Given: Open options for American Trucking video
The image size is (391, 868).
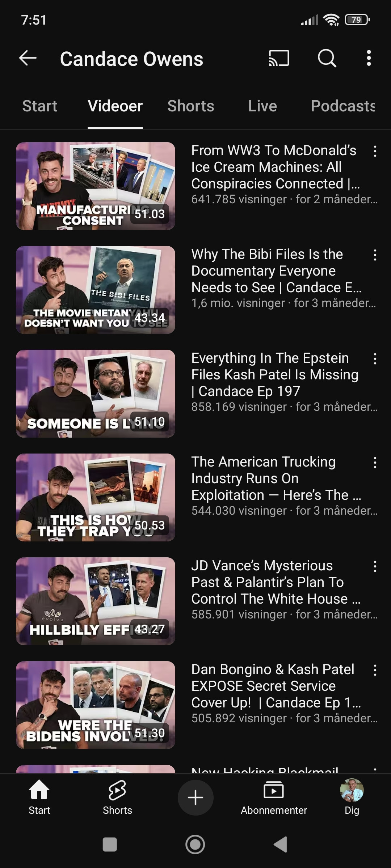Looking at the screenshot, I should [375, 463].
